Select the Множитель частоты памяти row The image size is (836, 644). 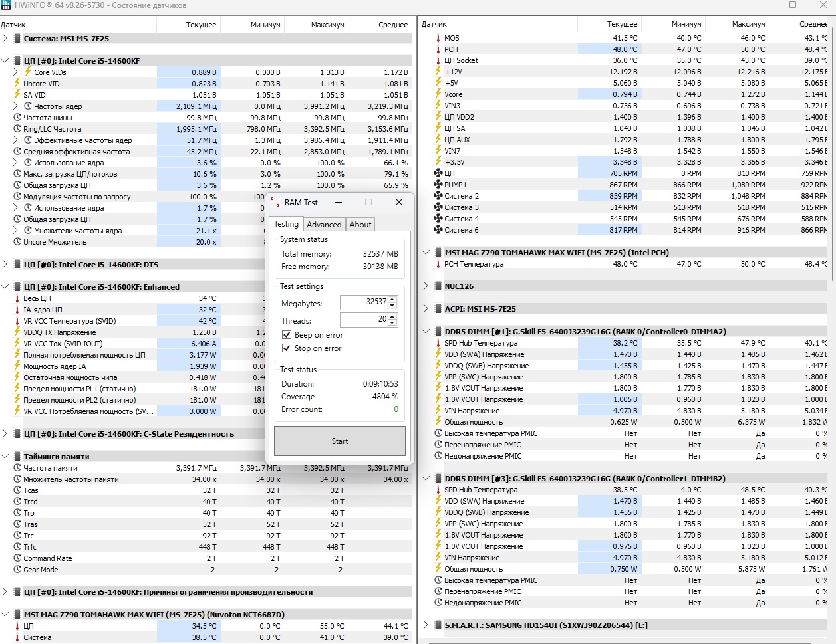coord(206,479)
